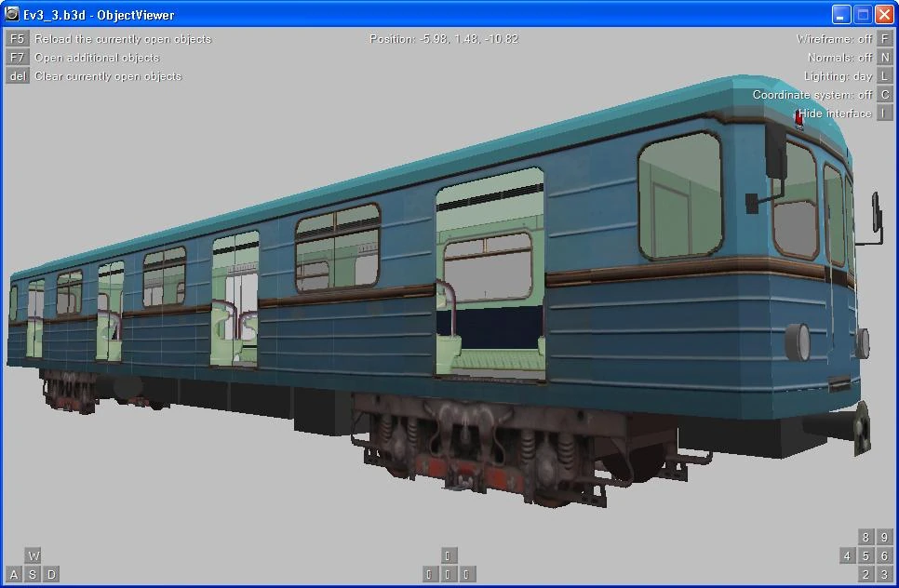Click the F7 key button to open additional objects
899x588 pixels.
17,58
